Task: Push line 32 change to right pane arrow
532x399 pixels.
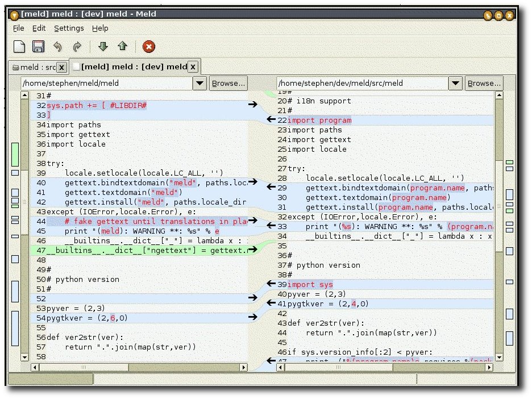Action: click(x=253, y=105)
